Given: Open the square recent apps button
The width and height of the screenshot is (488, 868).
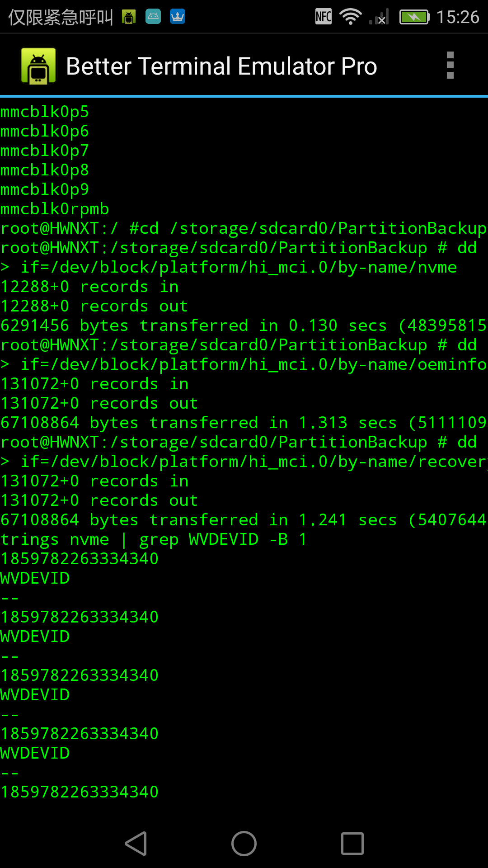Looking at the screenshot, I should pos(352,844).
